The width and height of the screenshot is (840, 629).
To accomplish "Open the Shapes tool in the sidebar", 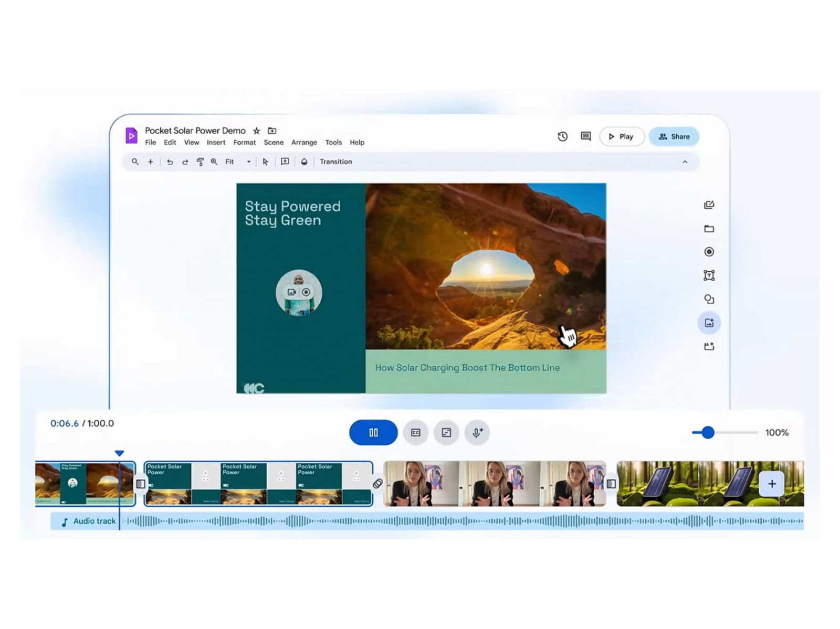I will click(x=709, y=298).
